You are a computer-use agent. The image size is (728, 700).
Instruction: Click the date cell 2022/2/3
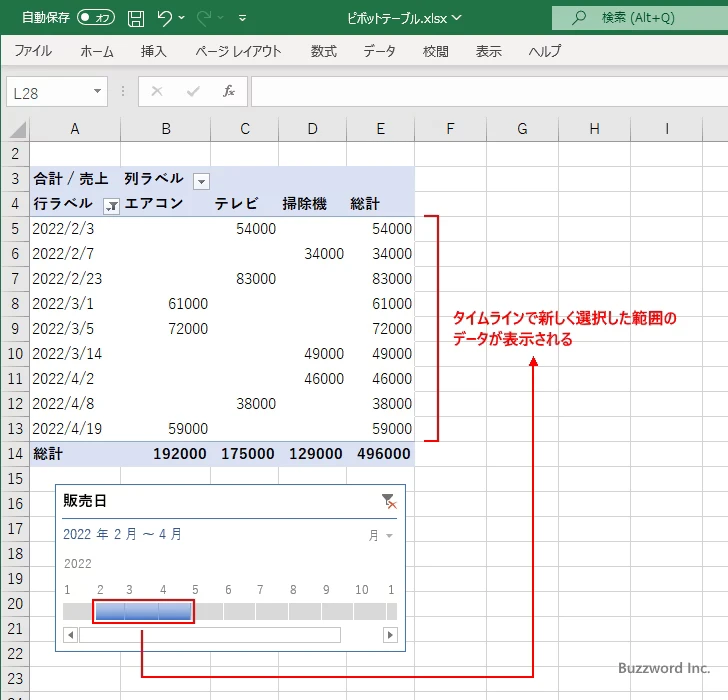[x=75, y=228]
